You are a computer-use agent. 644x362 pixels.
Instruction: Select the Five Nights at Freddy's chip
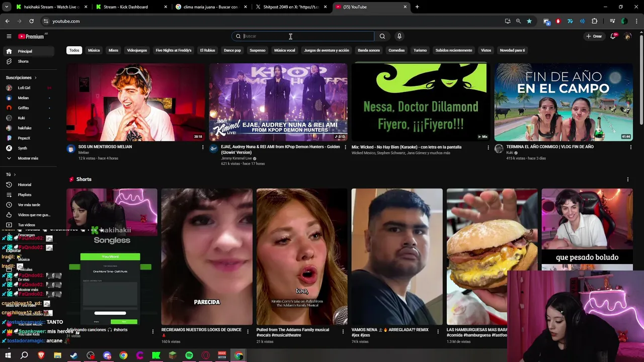[174, 50]
